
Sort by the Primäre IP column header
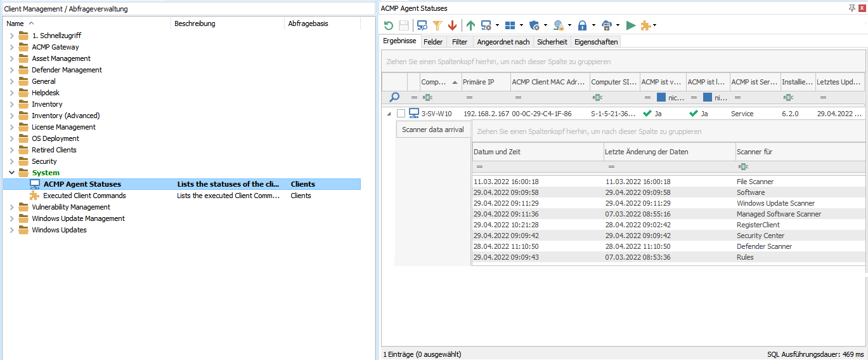478,82
